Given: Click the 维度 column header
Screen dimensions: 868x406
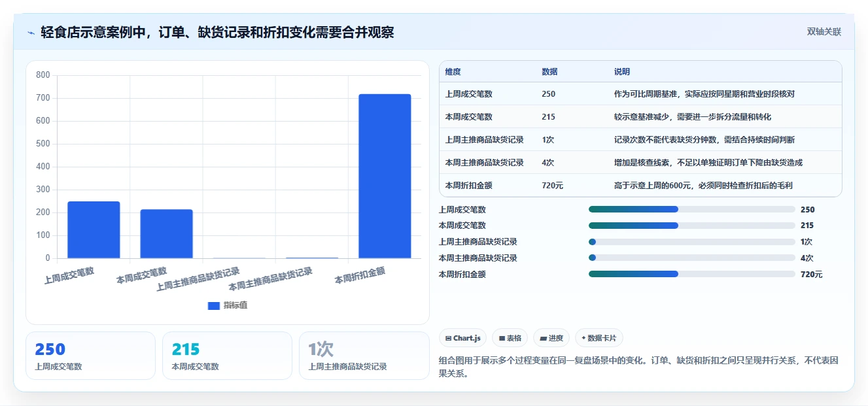Looking at the screenshot, I should [453, 72].
